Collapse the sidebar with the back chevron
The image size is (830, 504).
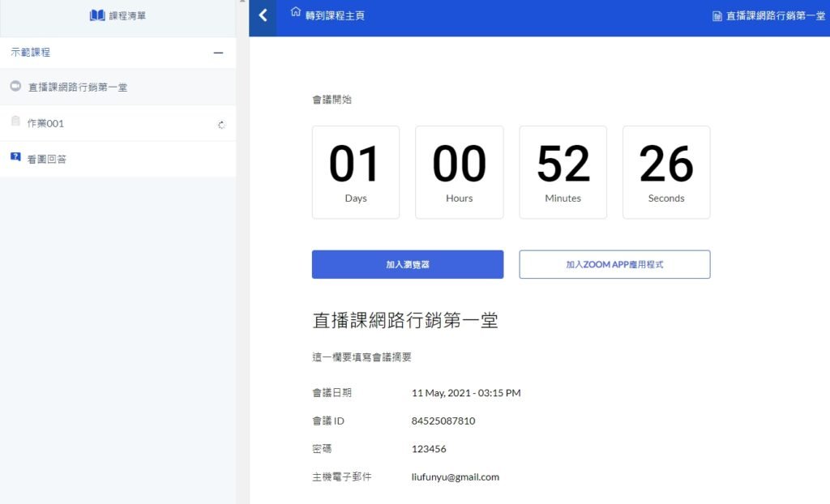pos(263,15)
